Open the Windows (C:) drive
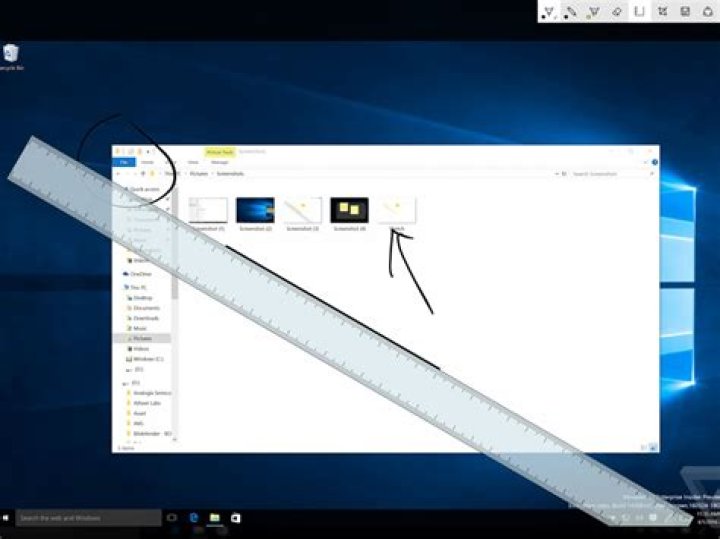 pos(145,359)
